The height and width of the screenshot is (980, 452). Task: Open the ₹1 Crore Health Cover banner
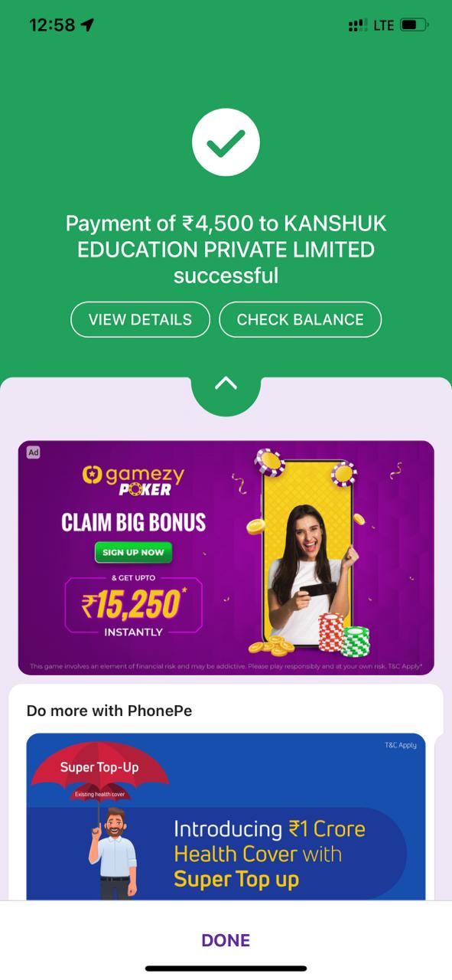[x=226, y=816]
